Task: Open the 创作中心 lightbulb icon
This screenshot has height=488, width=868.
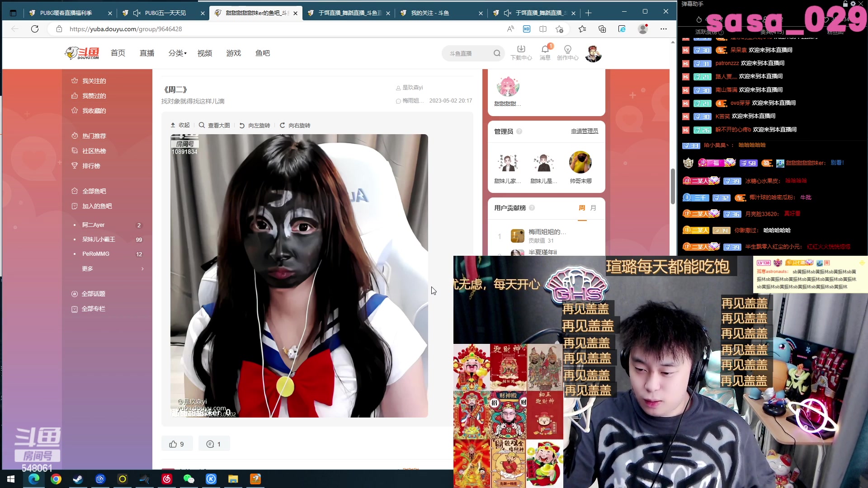Action: [568, 52]
